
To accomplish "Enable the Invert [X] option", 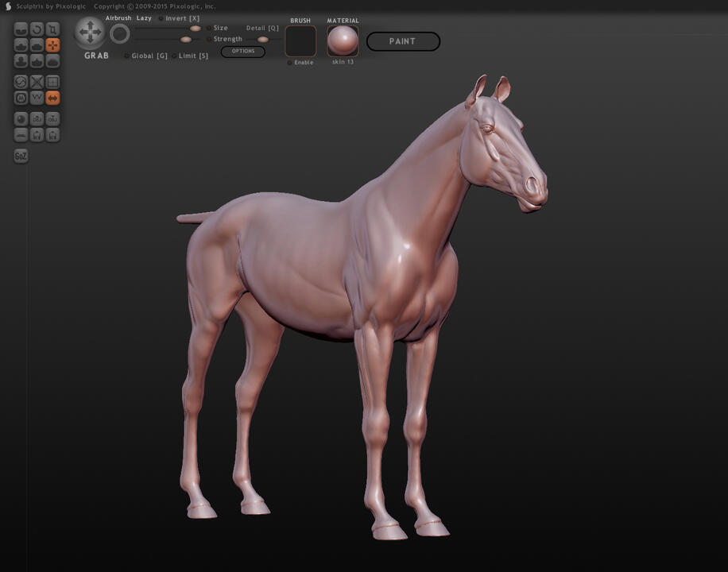I will (161, 18).
